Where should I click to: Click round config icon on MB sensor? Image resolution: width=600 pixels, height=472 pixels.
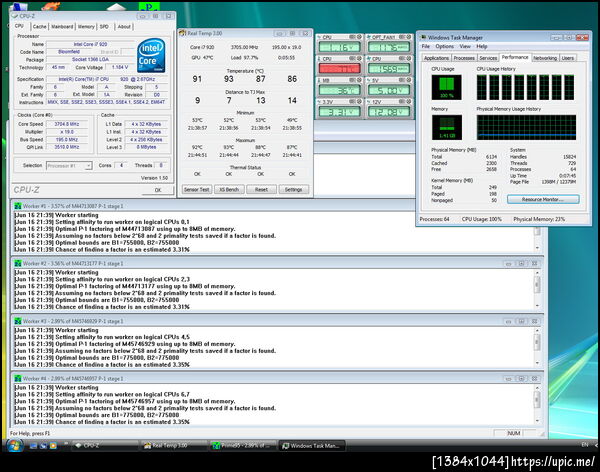click(359, 80)
